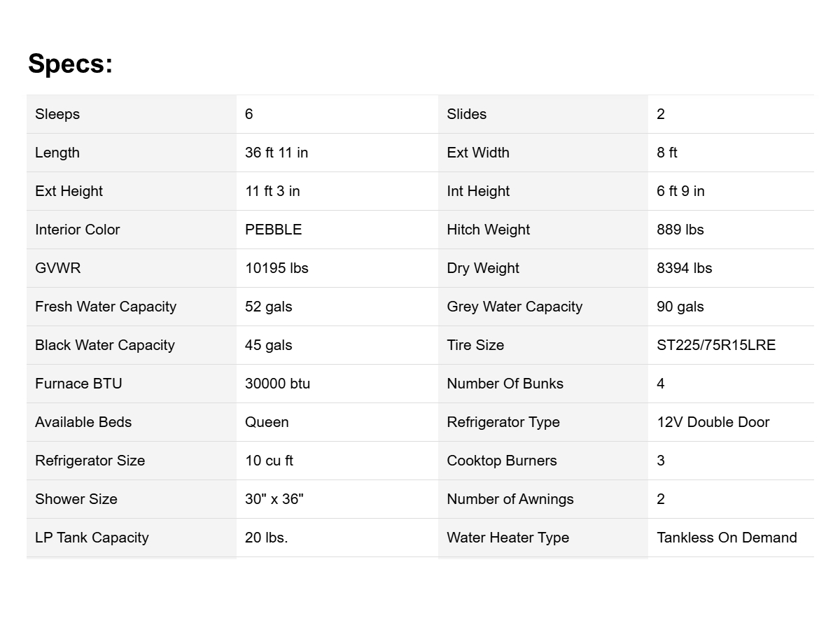Click the Tankless On Demand value
840x630 pixels.
(x=727, y=538)
